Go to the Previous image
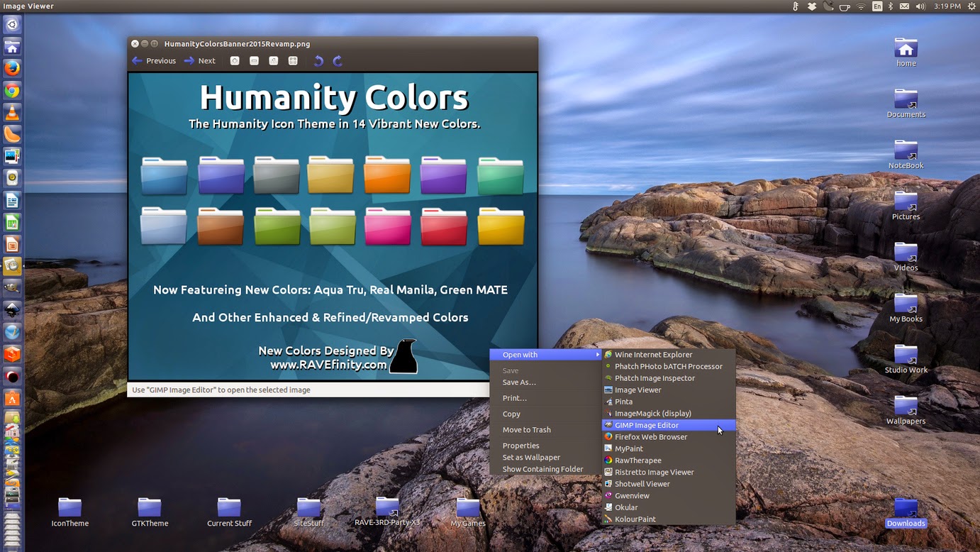Viewport: 980px width, 552px height. (153, 61)
